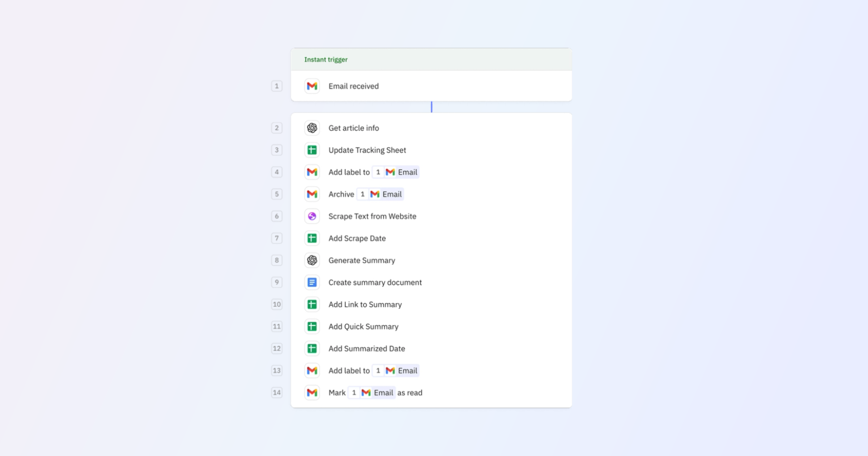This screenshot has height=456, width=868.
Task: Click the step number 8 badge
Action: point(277,260)
